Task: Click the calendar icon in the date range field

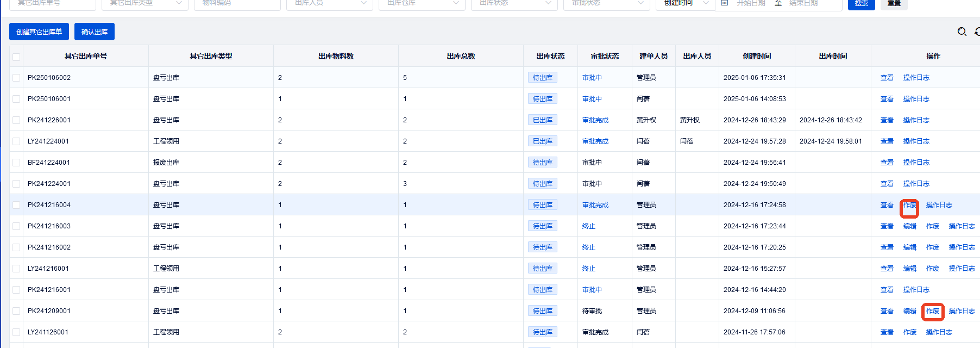Action: pyautogui.click(x=724, y=3)
